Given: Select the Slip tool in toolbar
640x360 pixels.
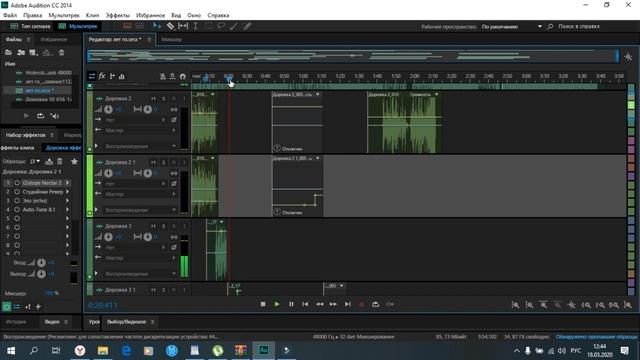Looking at the screenshot, I should tap(183, 26).
